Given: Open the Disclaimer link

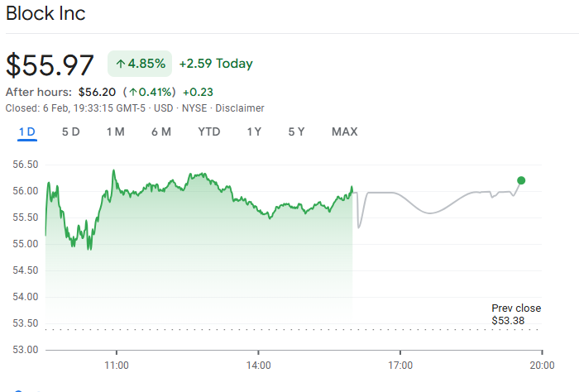Looking at the screenshot, I should pos(240,108).
